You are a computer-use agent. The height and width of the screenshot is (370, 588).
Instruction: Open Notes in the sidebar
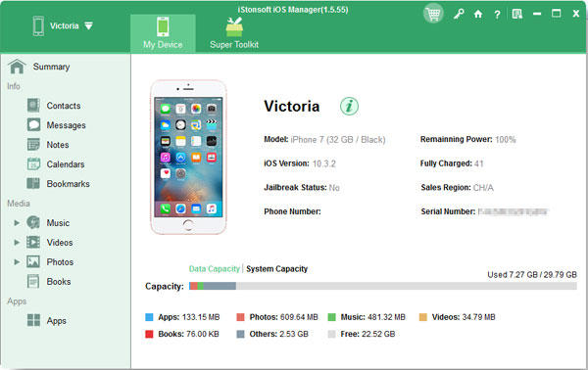pyautogui.click(x=58, y=145)
